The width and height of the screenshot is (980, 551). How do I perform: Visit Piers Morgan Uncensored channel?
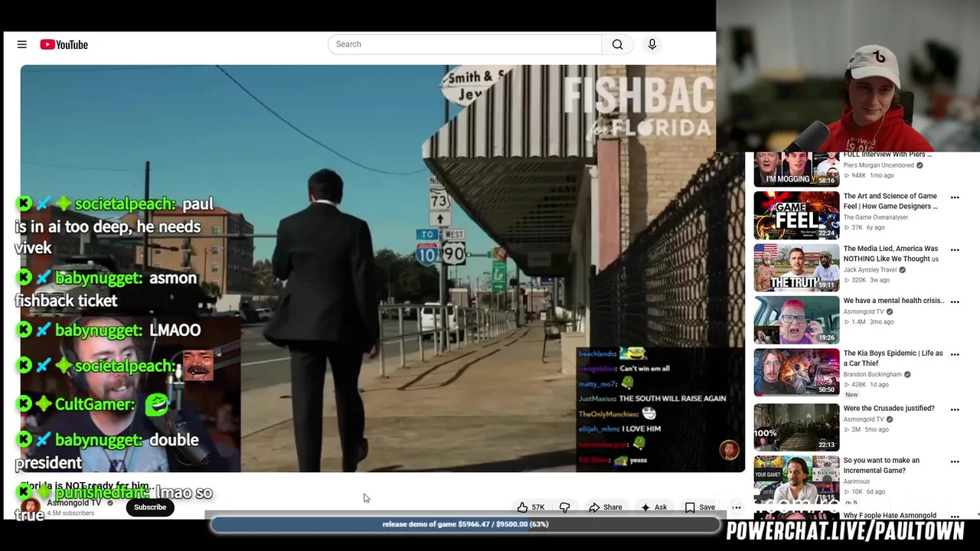(x=878, y=165)
